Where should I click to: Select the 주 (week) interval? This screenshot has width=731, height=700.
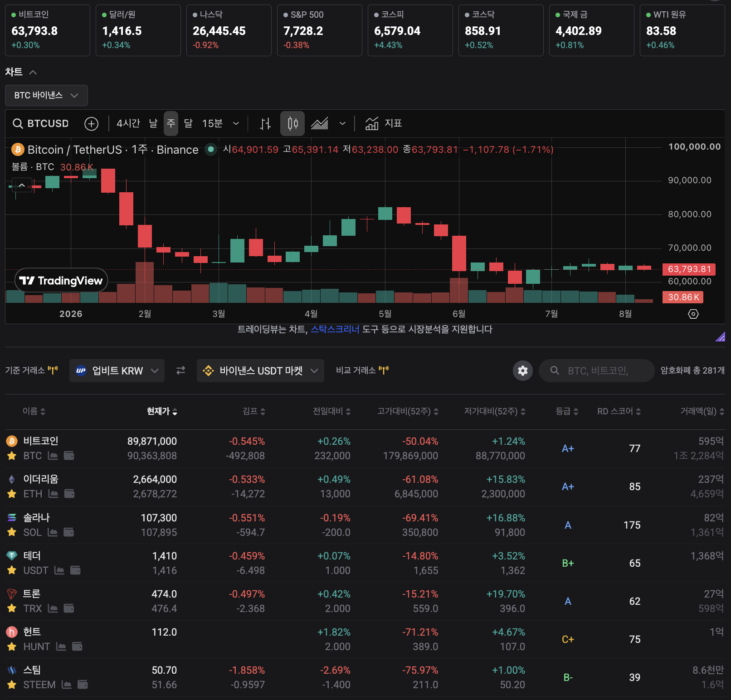171,123
